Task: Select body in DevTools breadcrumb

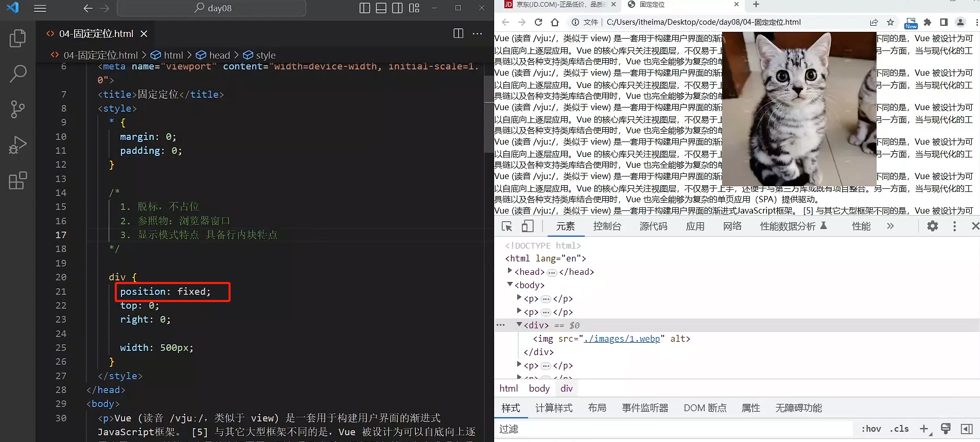Action: pyautogui.click(x=539, y=388)
